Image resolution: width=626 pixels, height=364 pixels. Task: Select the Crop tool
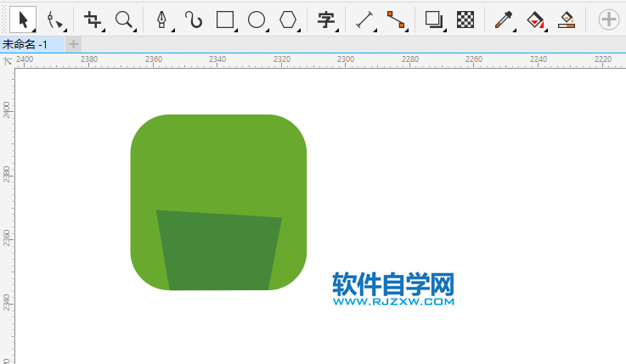[93, 20]
